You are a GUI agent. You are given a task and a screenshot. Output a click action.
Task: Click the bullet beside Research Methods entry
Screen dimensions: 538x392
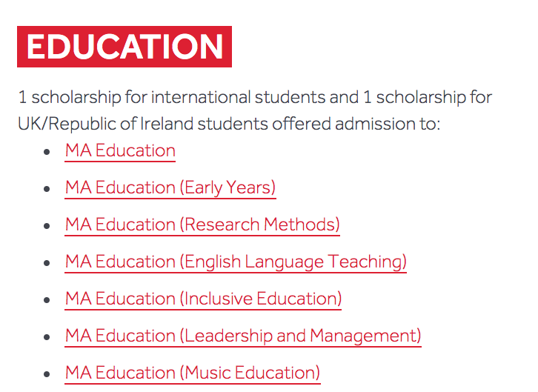[47, 226]
